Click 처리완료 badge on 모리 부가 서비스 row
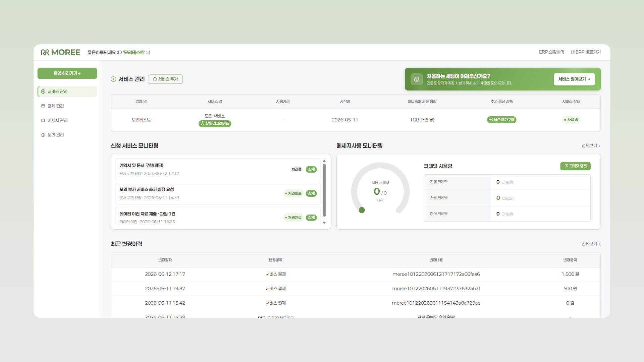 coord(293,193)
